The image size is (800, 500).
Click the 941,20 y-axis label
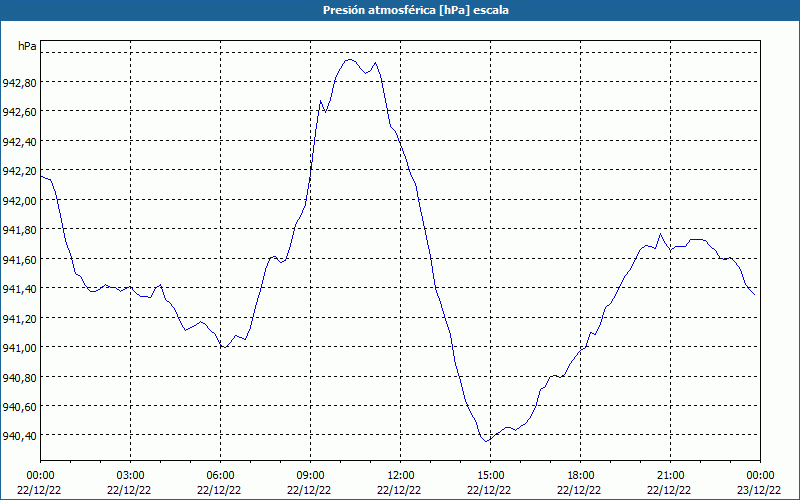click(x=20, y=318)
